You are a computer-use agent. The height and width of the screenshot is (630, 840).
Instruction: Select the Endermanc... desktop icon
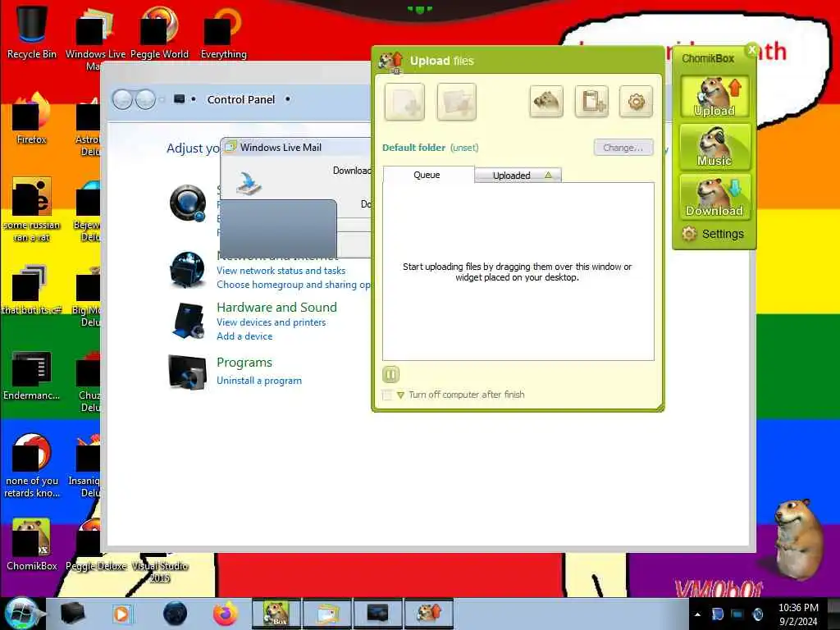point(32,375)
